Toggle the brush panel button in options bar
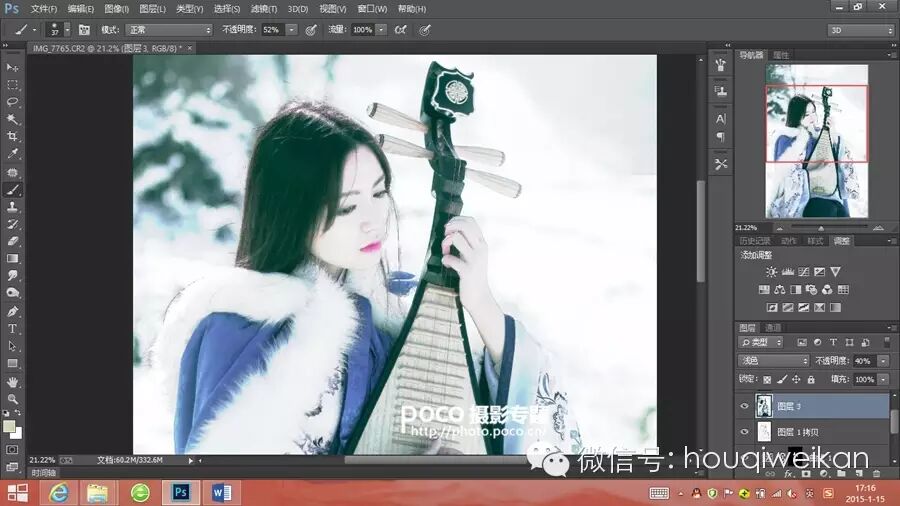 (x=84, y=30)
